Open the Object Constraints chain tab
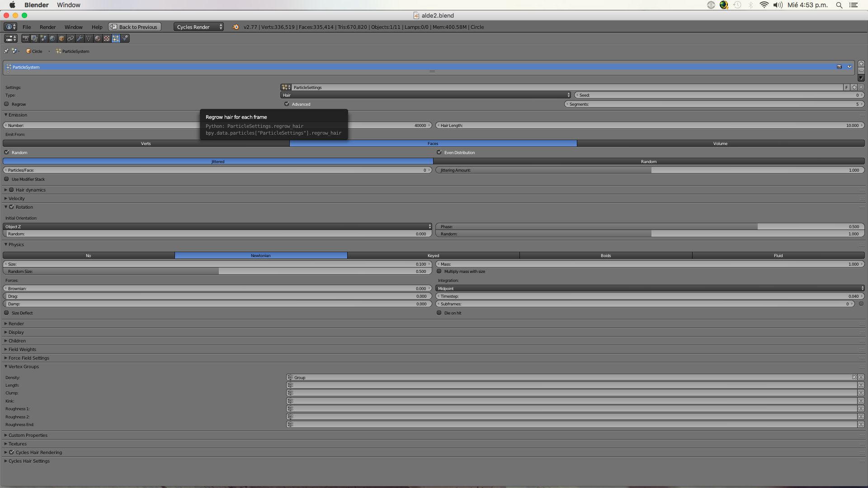868x488 pixels. point(71,38)
